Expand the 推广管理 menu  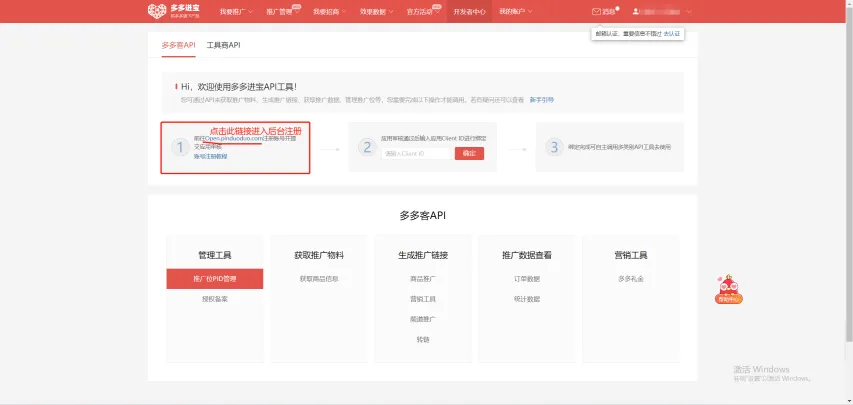coord(283,11)
